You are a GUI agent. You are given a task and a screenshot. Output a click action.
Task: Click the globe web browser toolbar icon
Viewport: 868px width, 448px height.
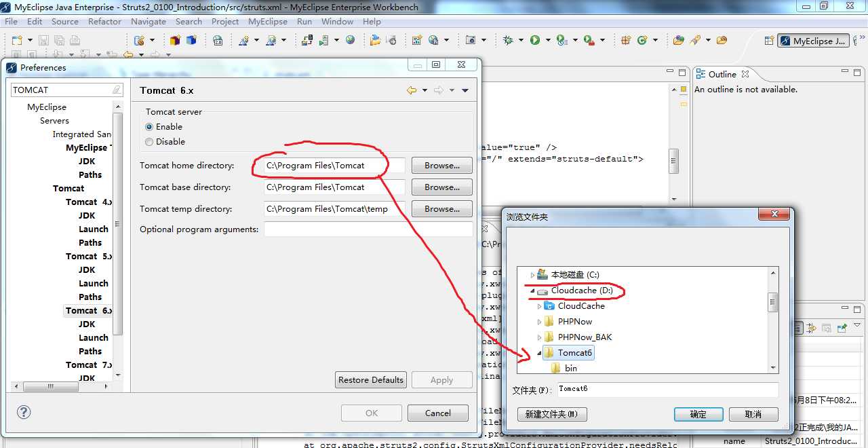click(x=350, y=41)
